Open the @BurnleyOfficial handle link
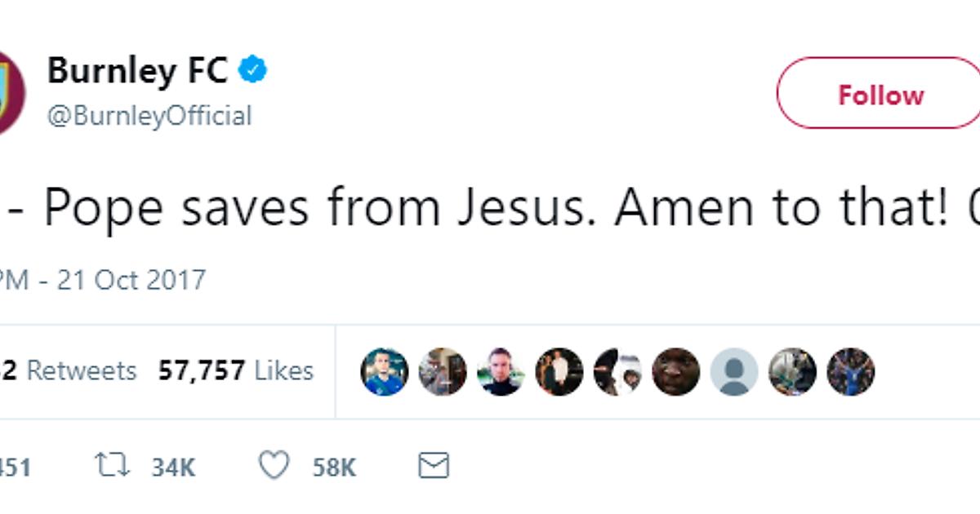This screenshot has height=514, width=980. pyautogui.click(x=149, y=116)
